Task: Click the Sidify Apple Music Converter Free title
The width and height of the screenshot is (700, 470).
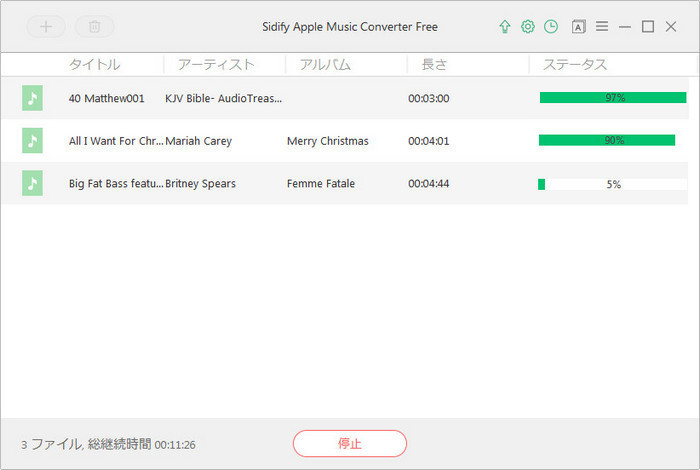Action: click(350, 27)
